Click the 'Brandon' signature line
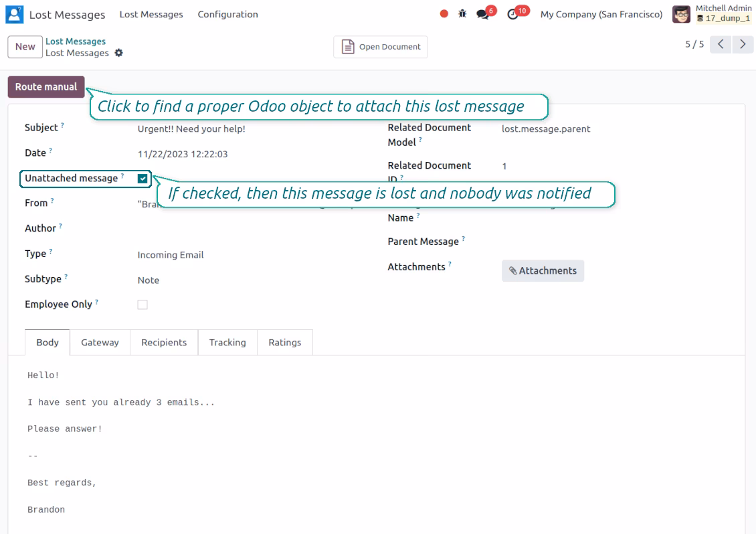This screenshot has height=534, width=756. point(46,510)
